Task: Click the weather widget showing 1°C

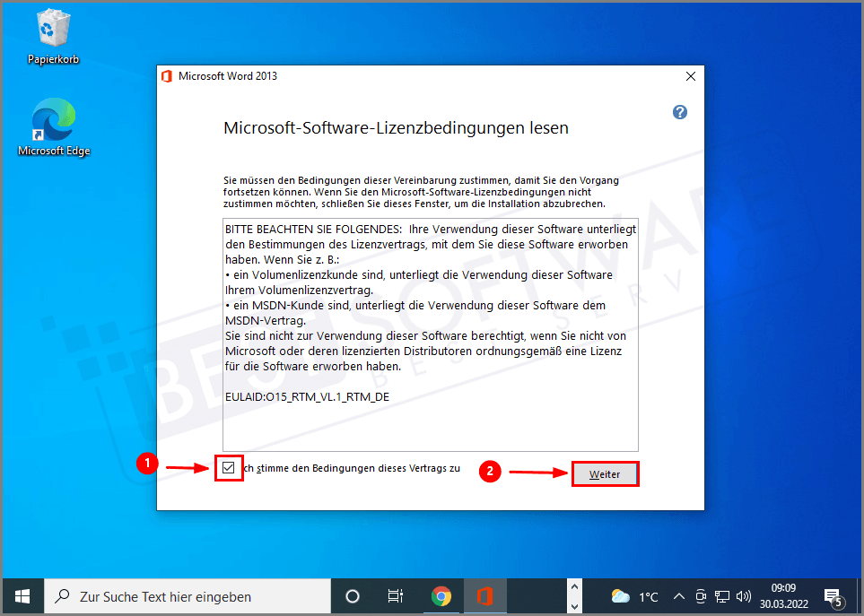Action: point(637,595)
